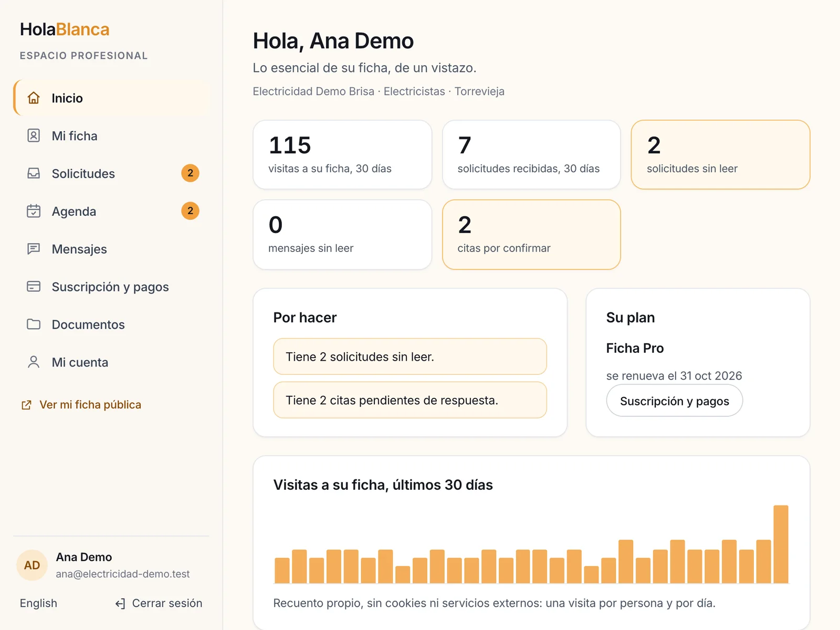Click the Solicitudes badge showing 2

click(x=190, y=173)
